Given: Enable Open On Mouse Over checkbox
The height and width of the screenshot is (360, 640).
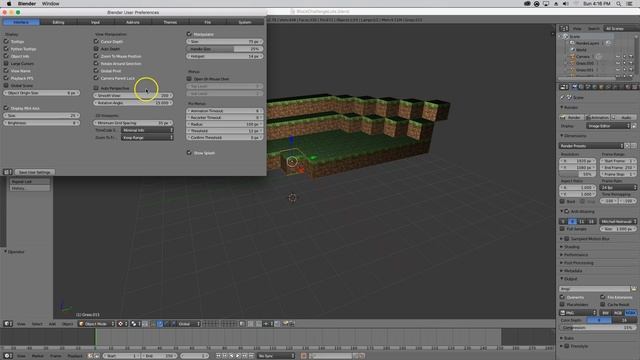Looking at the screenshot, I should click(x=189, y=79).
